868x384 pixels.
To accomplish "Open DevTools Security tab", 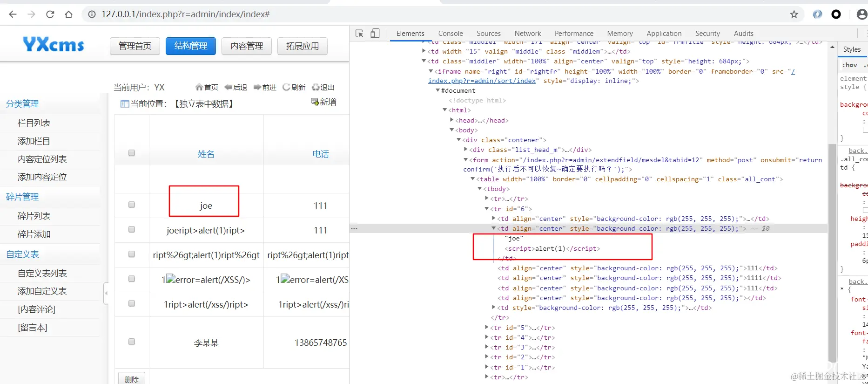I will (707, 34).
